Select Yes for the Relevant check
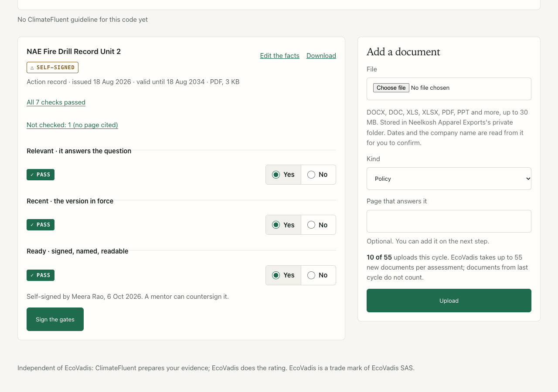The height and width of the screenshot is (392, 558). [x=283, y=175]
